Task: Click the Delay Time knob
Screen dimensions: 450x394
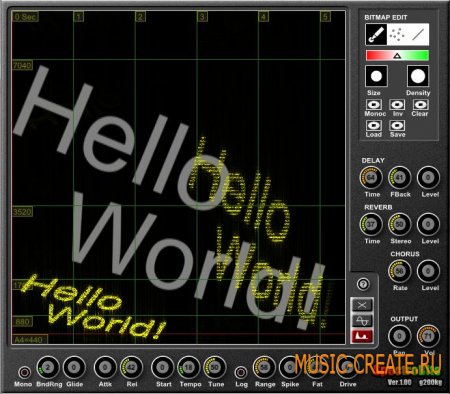Action: coord(371,177)
